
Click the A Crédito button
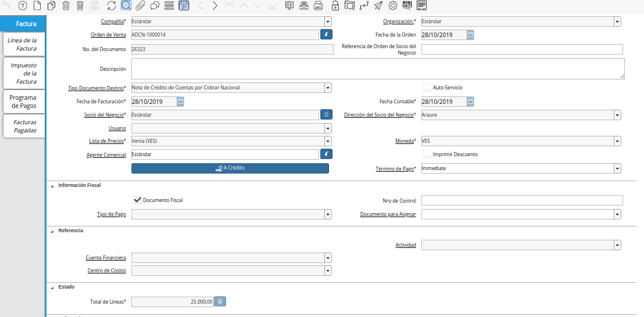pyautogui.click(x=230, y=168)
